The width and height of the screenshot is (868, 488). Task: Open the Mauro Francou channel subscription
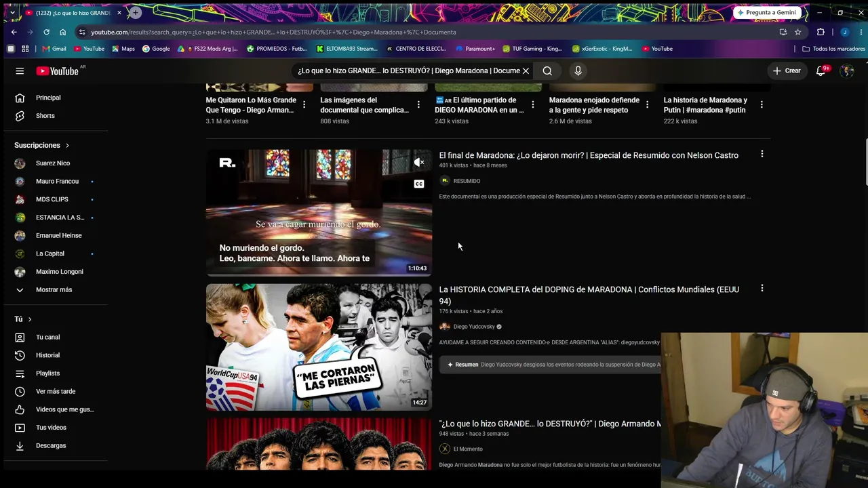click(x=56, y=182)
